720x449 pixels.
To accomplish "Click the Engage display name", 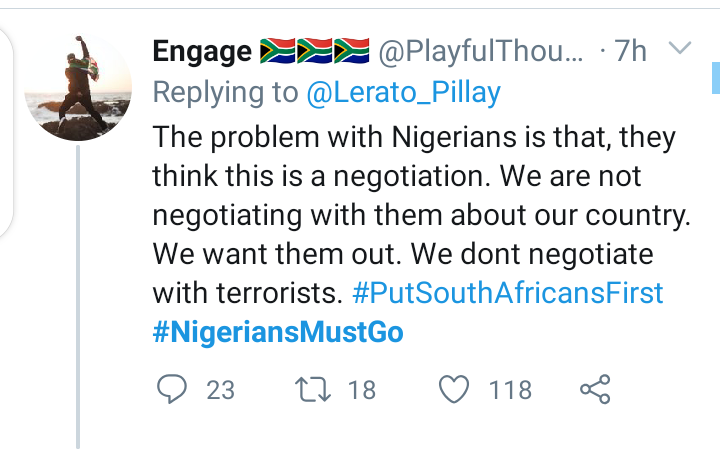I will [x=201, y=50].
